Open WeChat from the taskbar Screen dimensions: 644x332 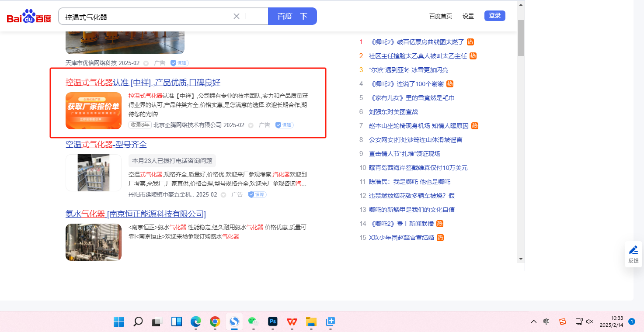point(254,322)
